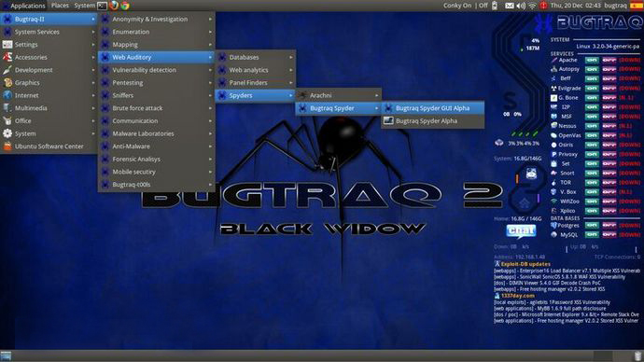Switch MySQL service OFF

click(609, 235)
